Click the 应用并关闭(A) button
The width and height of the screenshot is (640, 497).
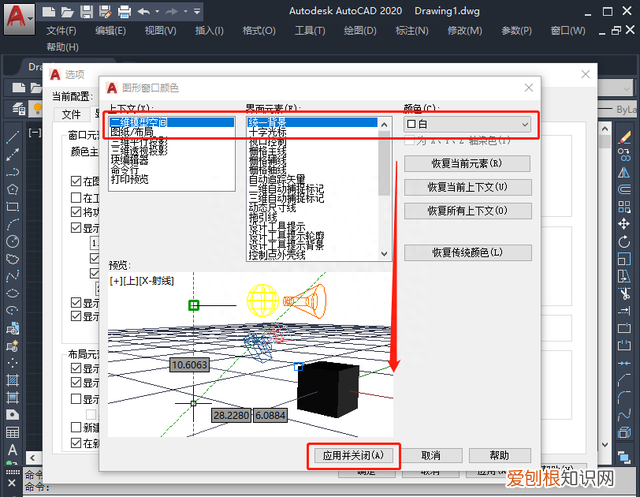[x=353, y=456]
